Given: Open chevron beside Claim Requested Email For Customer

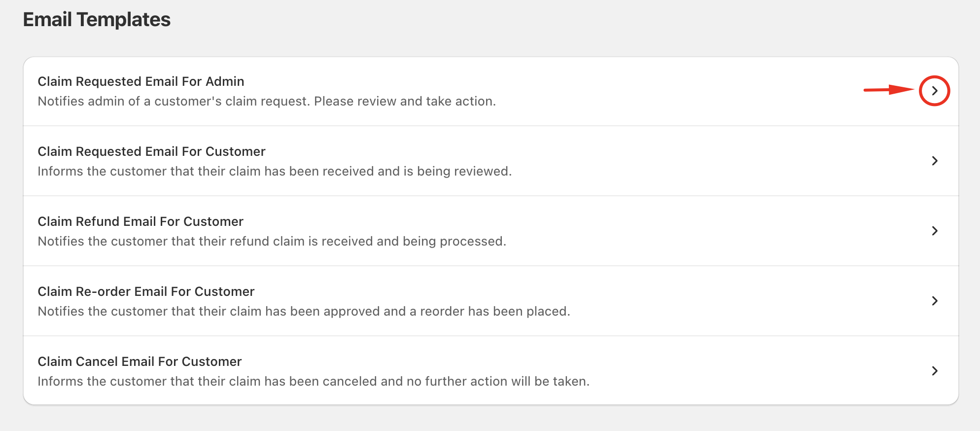Looking at the screenshot, I should click(934, 161).
